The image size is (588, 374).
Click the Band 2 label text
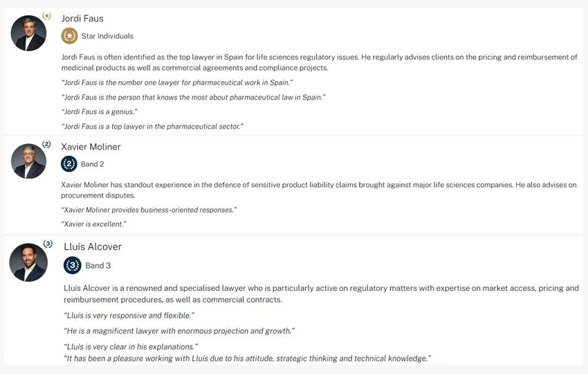tap(93, 164)
